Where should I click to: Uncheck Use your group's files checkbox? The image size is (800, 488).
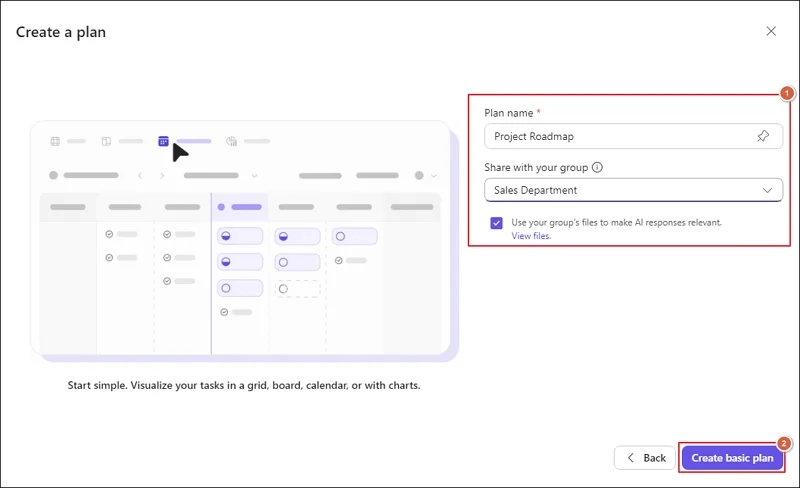coord(496,223)
